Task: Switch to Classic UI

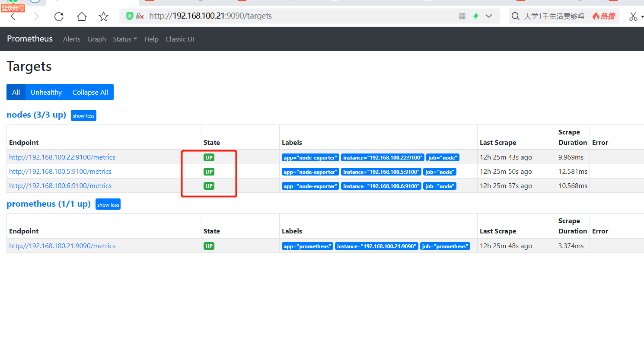Action: click(180, 39)
